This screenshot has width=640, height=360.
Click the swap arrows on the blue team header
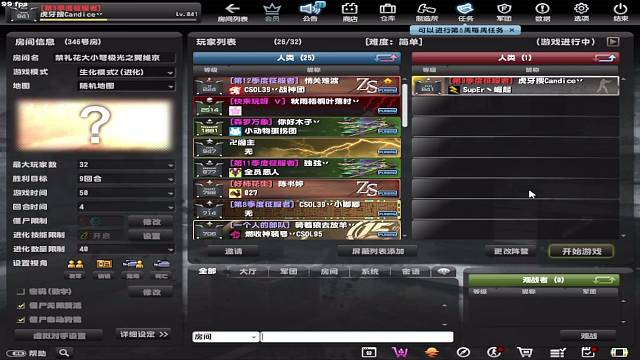click(x=386, y=58)
